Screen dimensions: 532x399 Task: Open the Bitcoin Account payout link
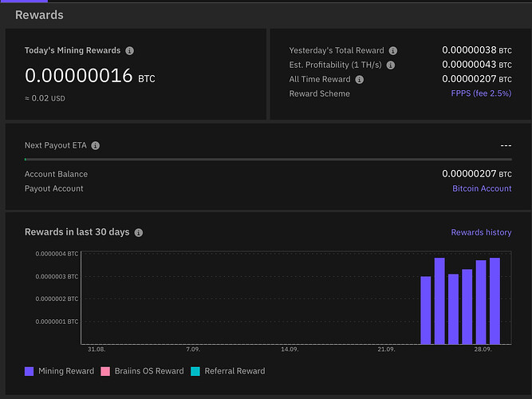pyautogui.click(x=482, y=188)
